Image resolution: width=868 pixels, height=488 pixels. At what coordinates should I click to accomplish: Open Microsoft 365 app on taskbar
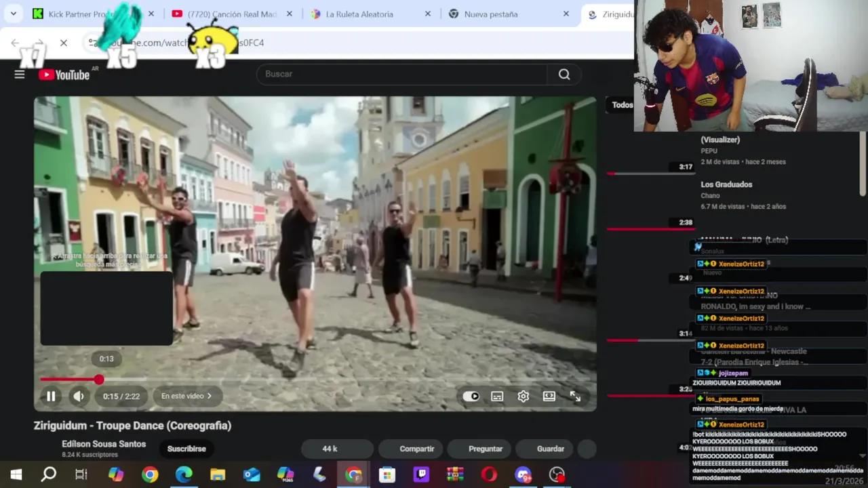[285, 474]
